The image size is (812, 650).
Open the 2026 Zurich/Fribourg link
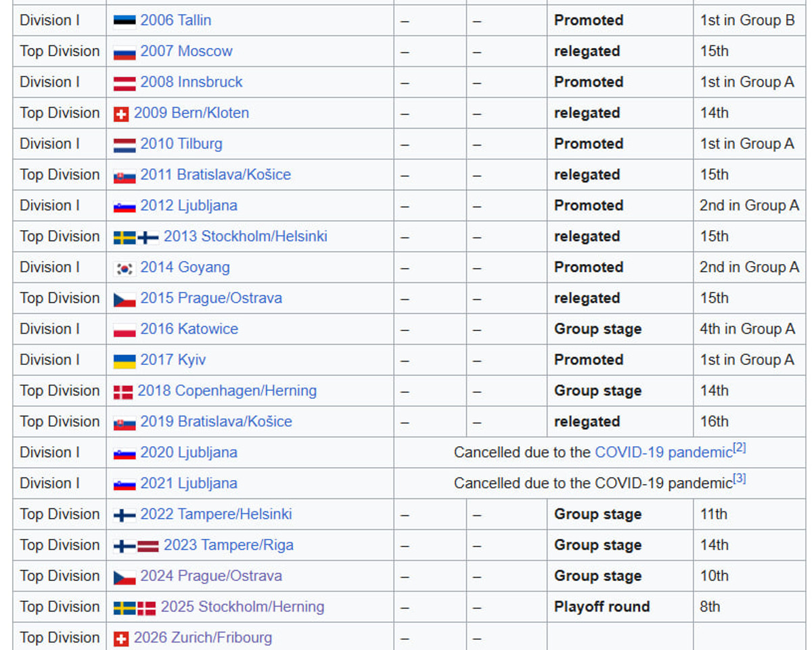coord(202,637)
